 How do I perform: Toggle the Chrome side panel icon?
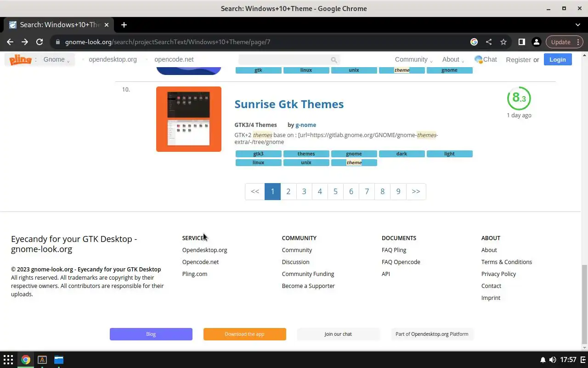tap(521, 42)
